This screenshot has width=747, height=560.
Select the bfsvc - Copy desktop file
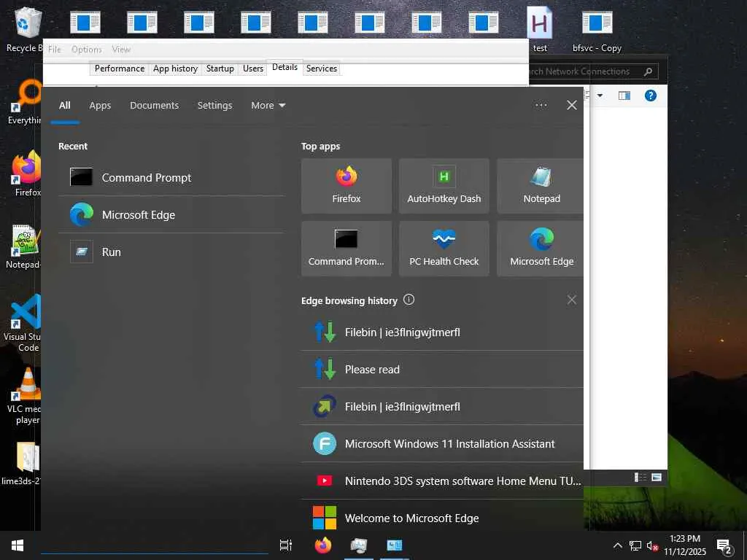pyautogui.click(x=597, y=29)
